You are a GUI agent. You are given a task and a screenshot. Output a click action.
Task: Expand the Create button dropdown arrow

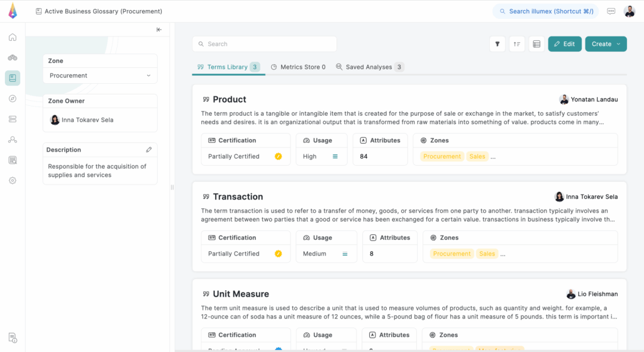click(619, 44)
